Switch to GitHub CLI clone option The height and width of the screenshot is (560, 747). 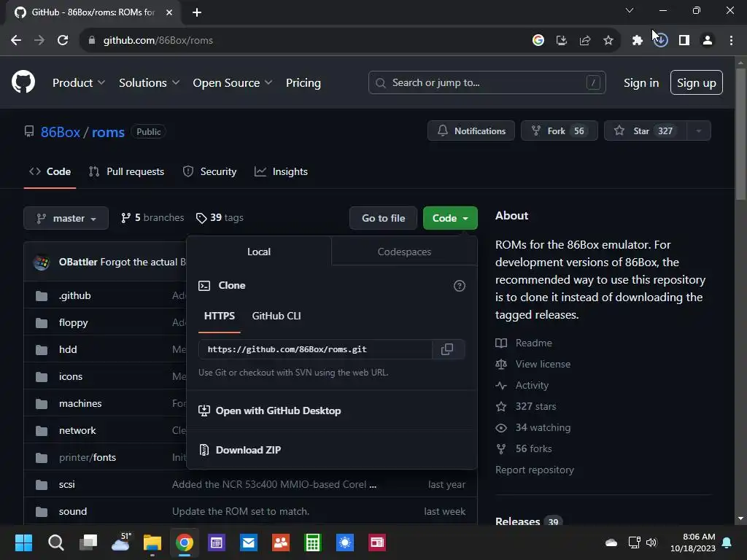click(276, 316)
